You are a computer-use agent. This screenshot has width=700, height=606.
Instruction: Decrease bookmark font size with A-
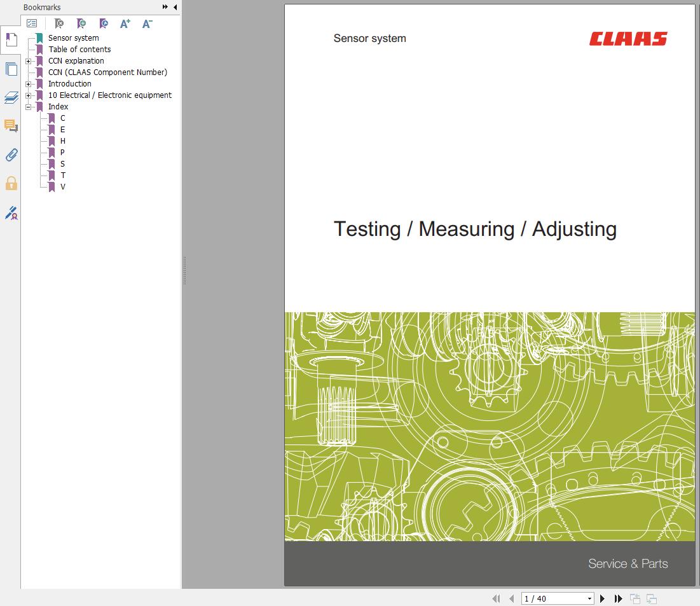[147, 24]
